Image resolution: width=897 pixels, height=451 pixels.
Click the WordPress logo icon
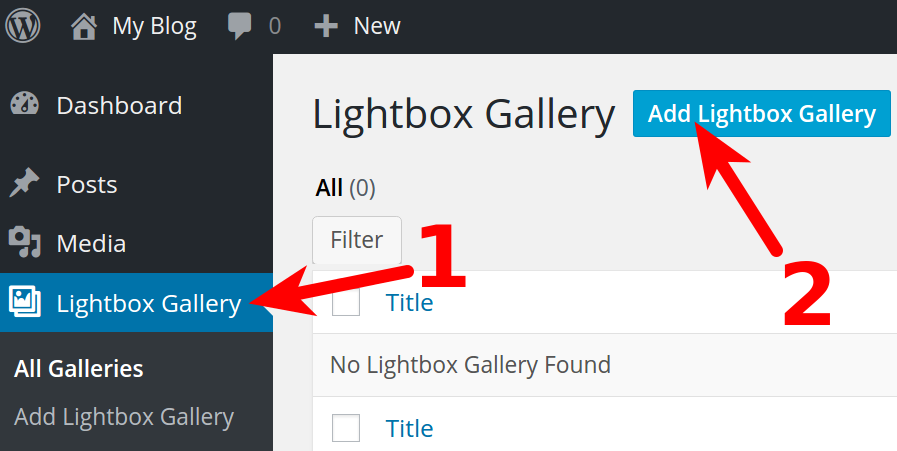coord(23,26)
